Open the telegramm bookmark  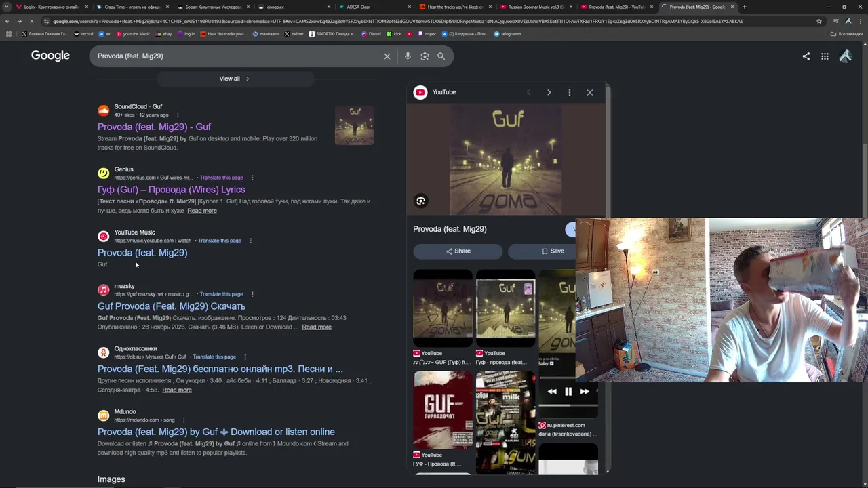(x=507, y=34)
